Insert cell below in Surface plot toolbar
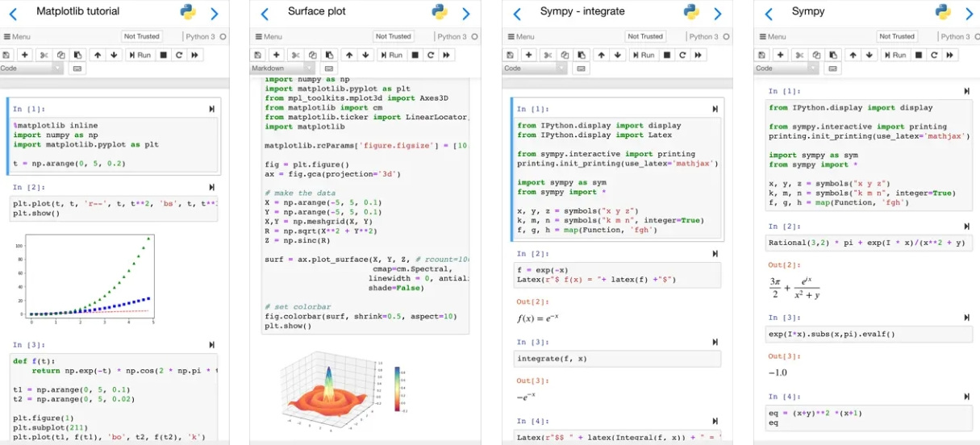This screenshot has width=980, height=445. 277,55
